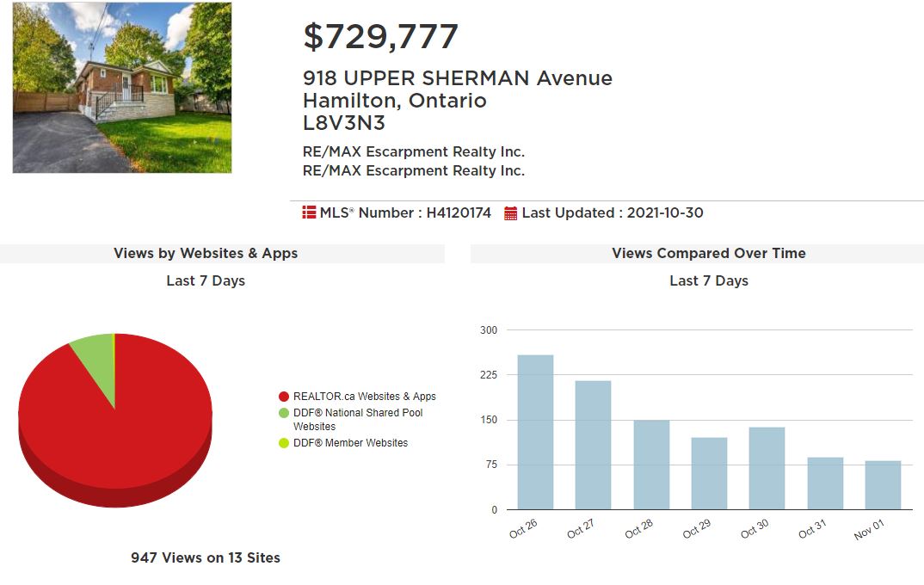Open the property house photo thumbnail
The width and height of the screenshot is (924, 585).
point(122,88)
